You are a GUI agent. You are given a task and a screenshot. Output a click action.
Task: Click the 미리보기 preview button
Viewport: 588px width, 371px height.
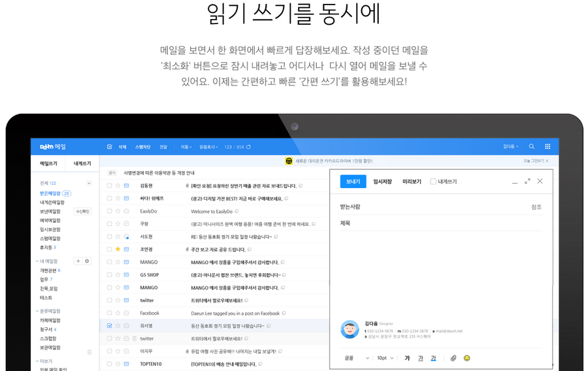tap(412, 182)
